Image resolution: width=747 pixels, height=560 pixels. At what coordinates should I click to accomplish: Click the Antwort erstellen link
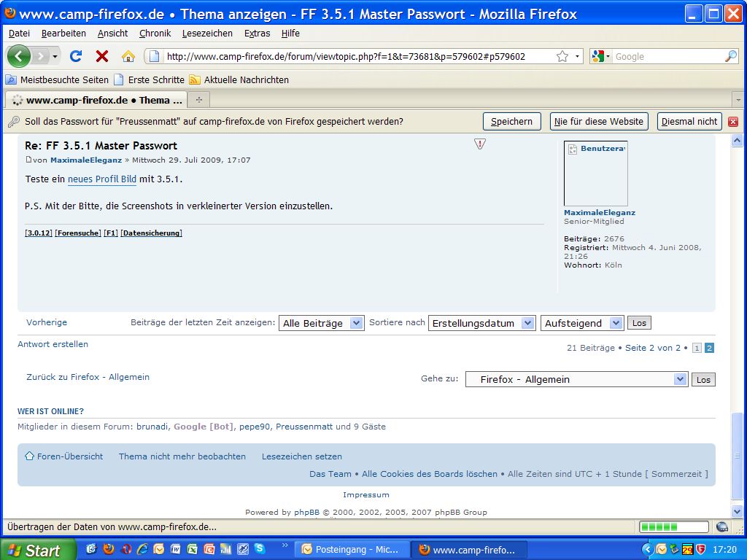point(53,344)
